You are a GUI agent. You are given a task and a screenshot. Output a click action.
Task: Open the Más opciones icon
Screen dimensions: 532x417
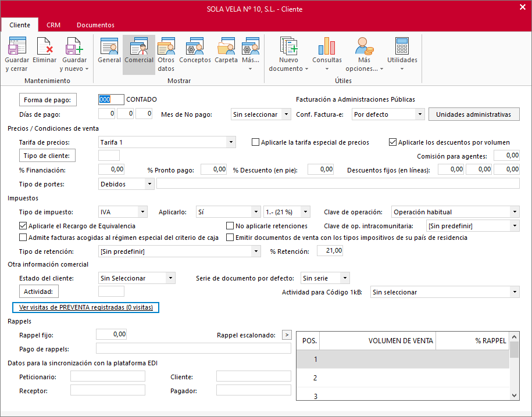(x=364, y=46)
